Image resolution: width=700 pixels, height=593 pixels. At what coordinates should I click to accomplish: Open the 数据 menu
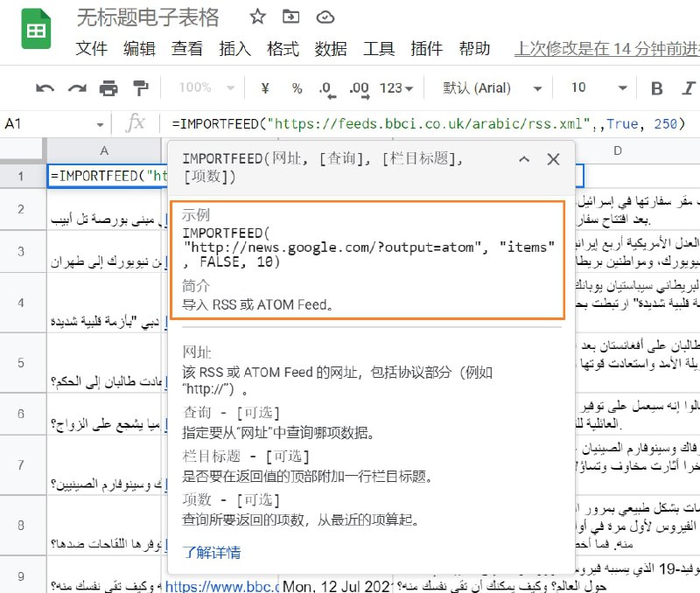click(330, 50)
